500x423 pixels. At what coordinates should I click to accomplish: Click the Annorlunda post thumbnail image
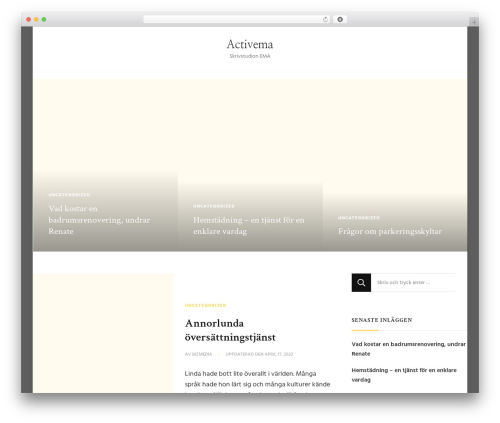pos(103,333)
